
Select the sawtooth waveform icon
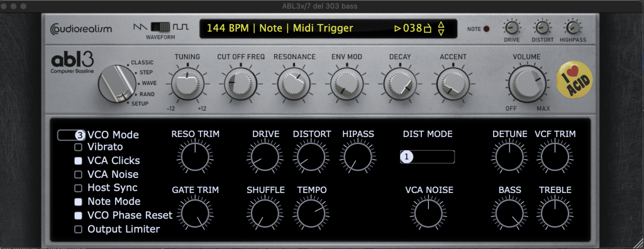[x=140, y=27]
